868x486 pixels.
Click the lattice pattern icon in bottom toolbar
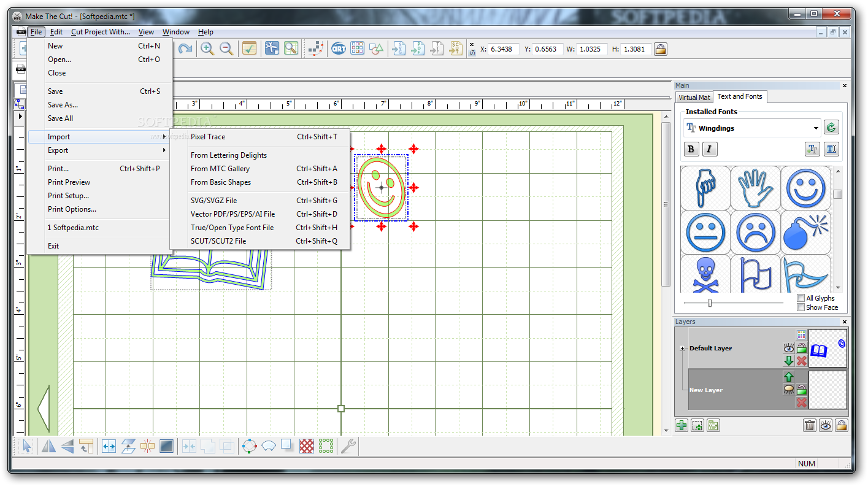coord(307,446)
